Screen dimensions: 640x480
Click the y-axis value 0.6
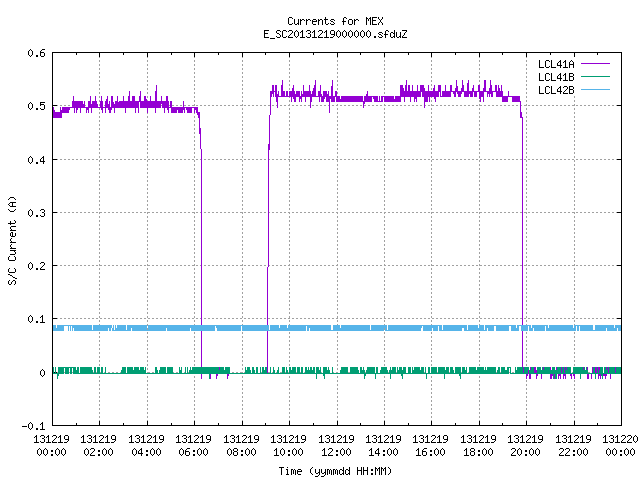click(36, 53)
